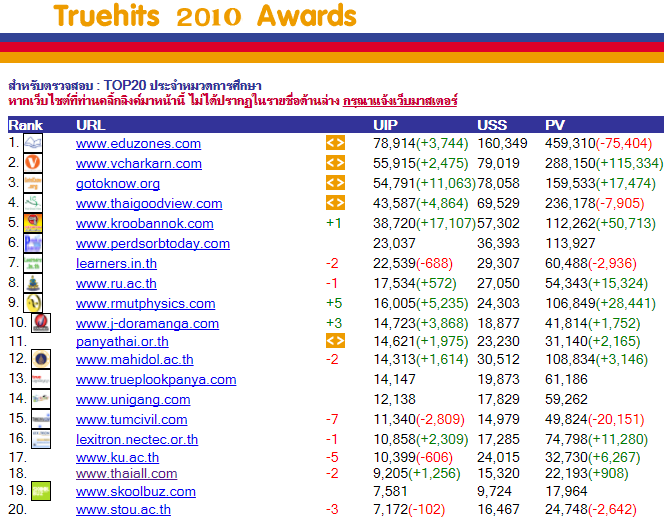Open the lexitron.nectec.or.th link
Viewport: 664px width, 520px height.
[137, 439]
